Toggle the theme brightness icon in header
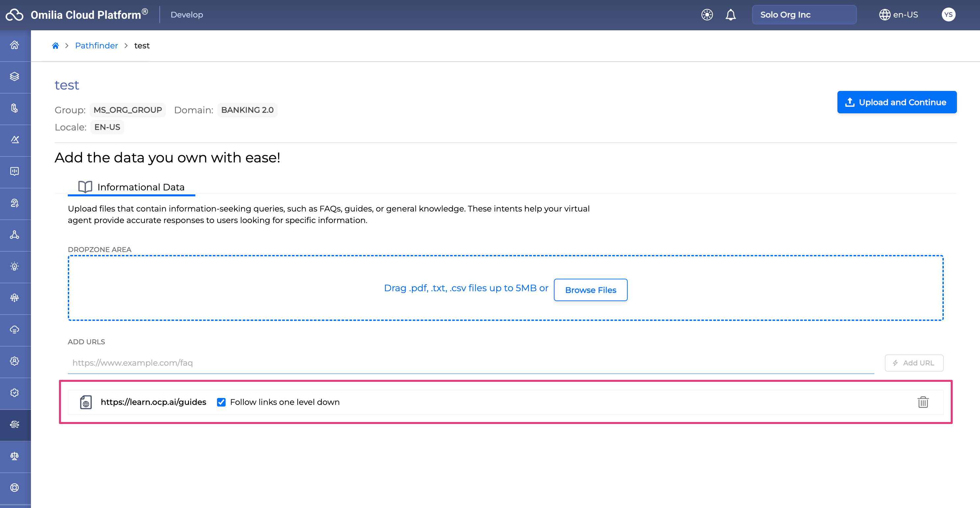Image resolution: width=980 pixels, height=508 pixels. tap(707, 15)
